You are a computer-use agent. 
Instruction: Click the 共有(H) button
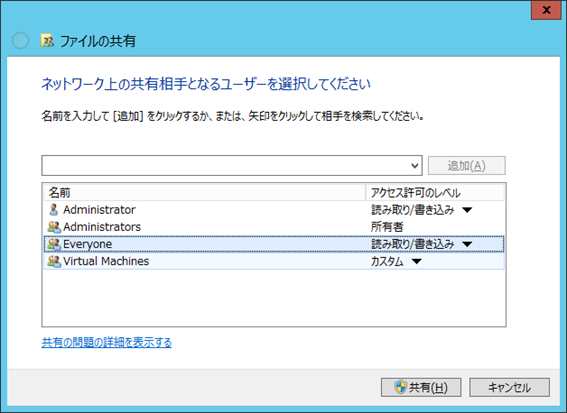(x=421, y=387)
